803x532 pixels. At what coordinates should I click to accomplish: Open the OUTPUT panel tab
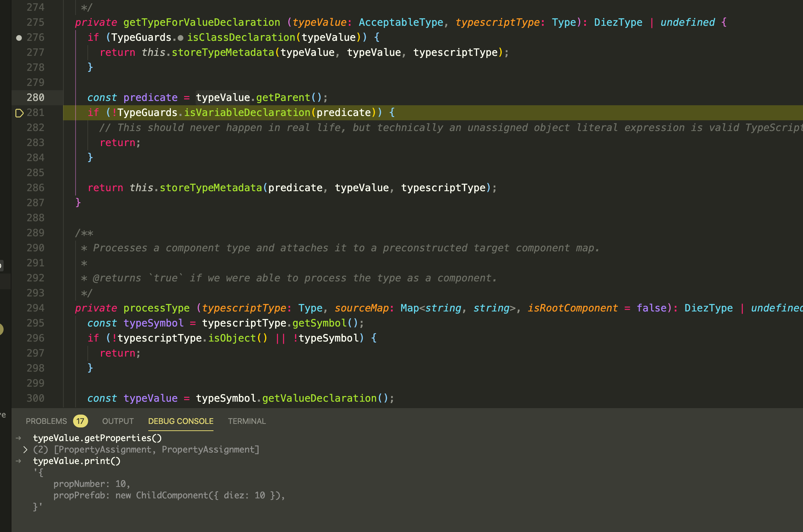[118, 421]
